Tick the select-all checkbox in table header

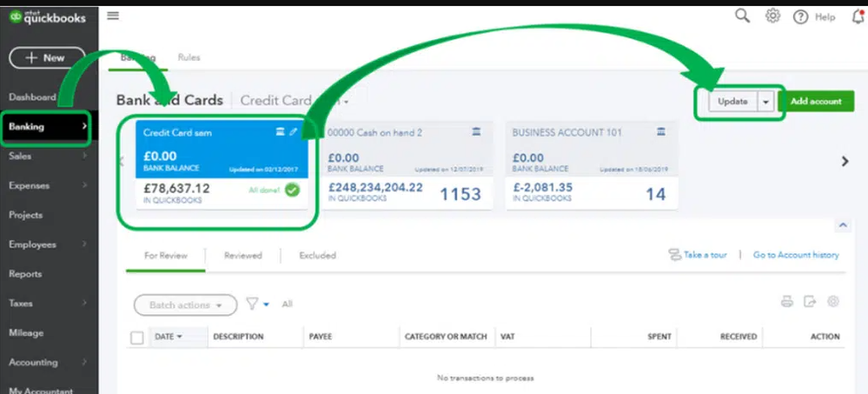coord(136,337)
